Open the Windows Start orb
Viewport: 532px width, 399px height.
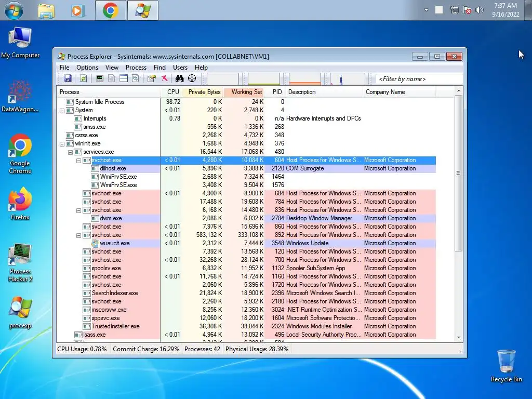14,10
